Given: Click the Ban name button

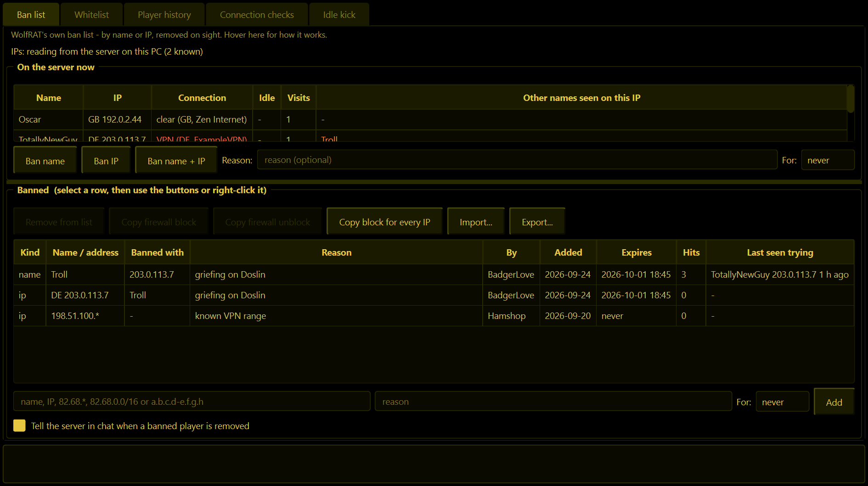Looking at the screenshot, I should 45,161.
